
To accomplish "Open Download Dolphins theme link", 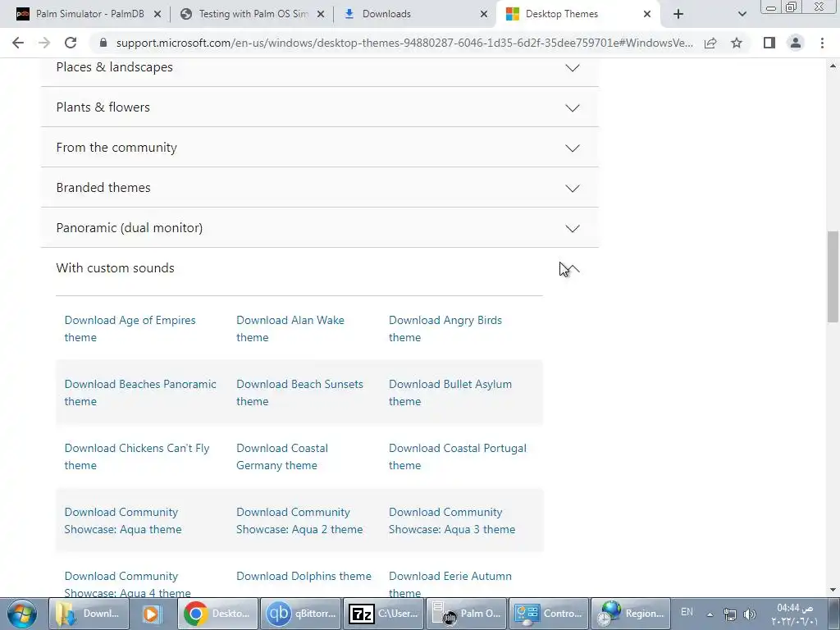I will [304, 576].
